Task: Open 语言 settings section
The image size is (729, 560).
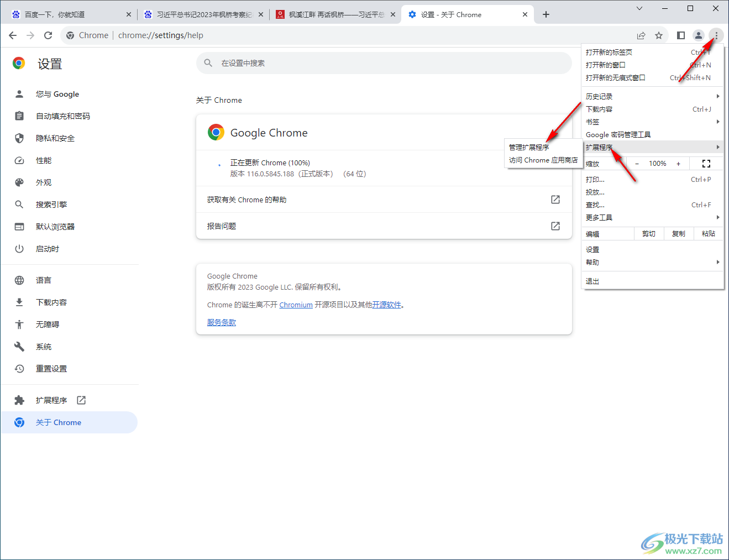Action: coord(69,280)
